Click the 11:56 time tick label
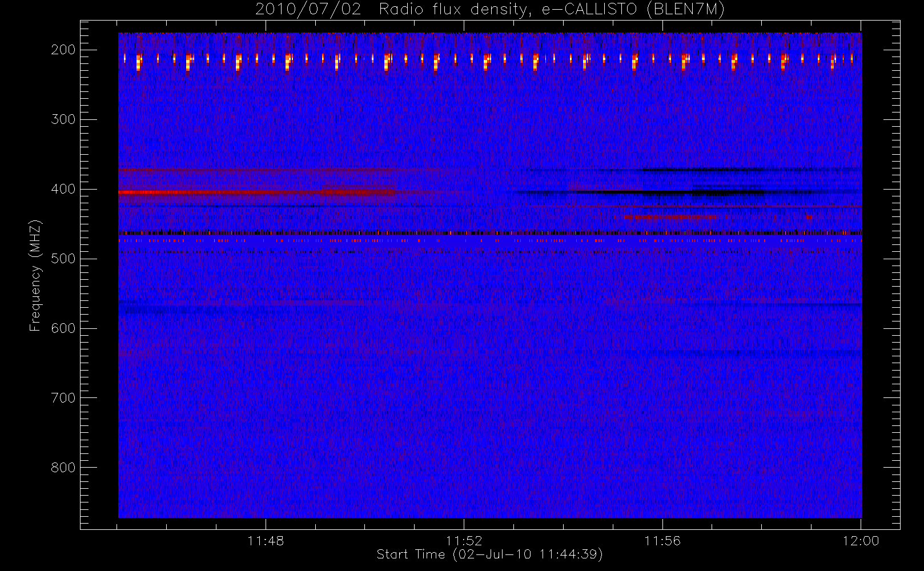The image size is (924, 571). 662,541
